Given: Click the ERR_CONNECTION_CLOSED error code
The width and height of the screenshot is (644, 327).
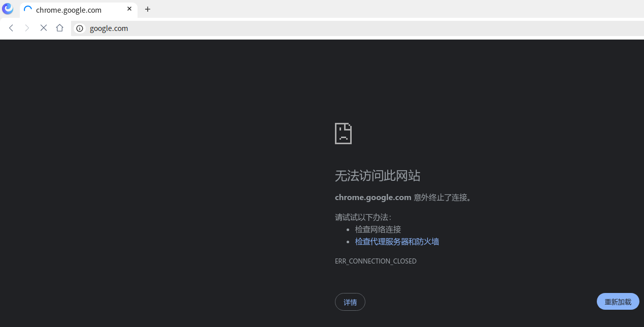Looking at the screenshot, I should 376,261.
